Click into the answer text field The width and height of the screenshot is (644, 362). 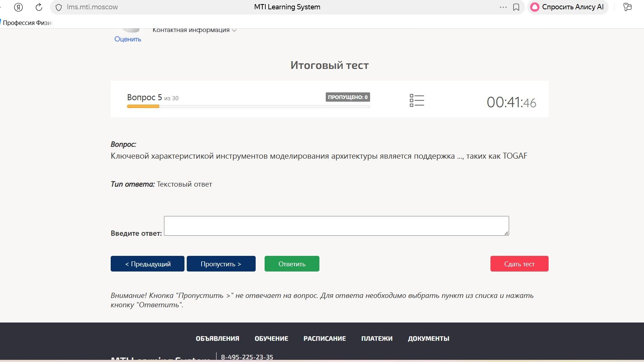[336, 226]
